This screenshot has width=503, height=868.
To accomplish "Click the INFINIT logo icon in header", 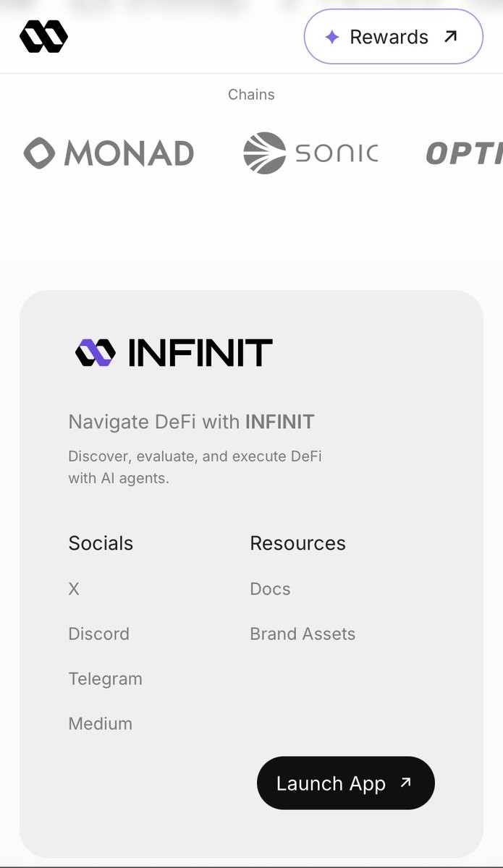I will pyautogui.click(x=44, y=36).
